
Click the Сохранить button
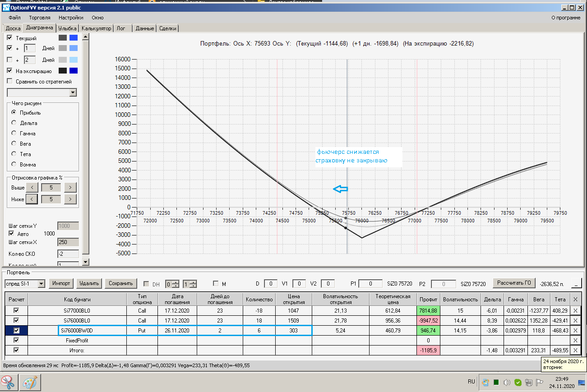[121, 283]
